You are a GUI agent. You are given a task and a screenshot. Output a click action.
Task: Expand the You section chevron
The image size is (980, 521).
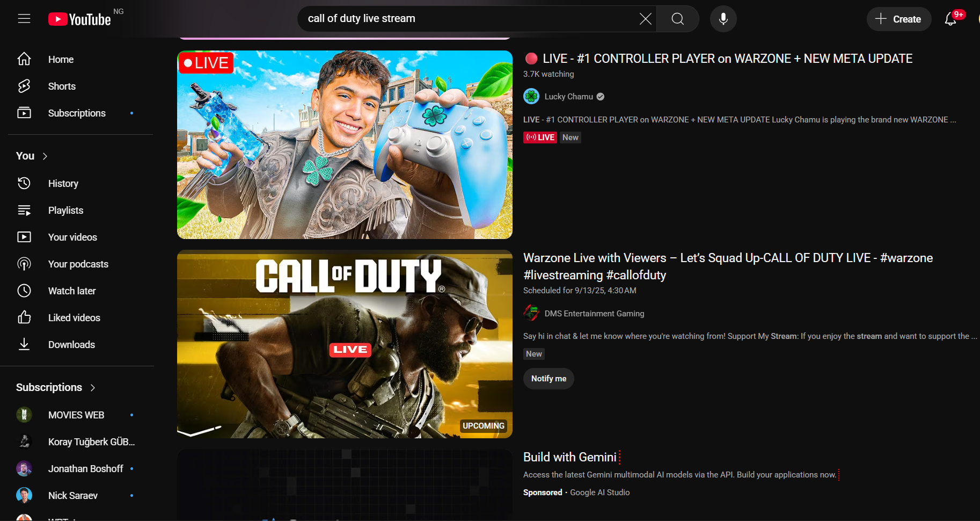[45, 156]
